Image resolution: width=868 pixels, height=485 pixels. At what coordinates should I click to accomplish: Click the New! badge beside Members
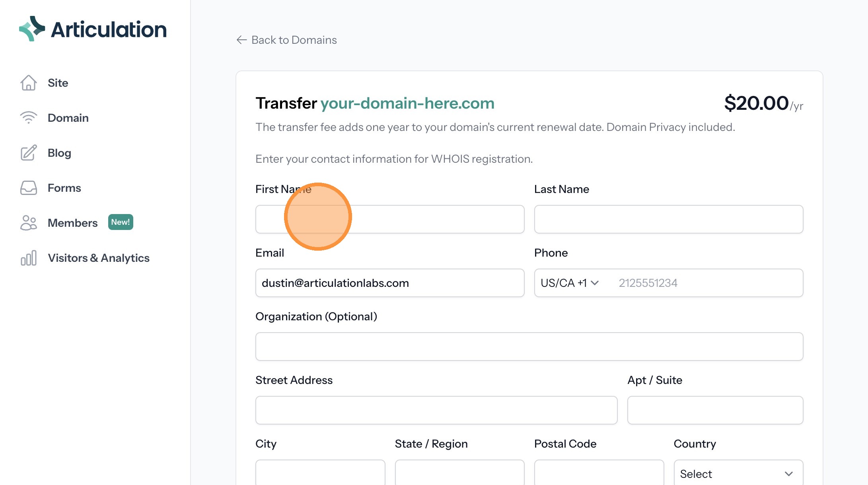click(121, 222)
